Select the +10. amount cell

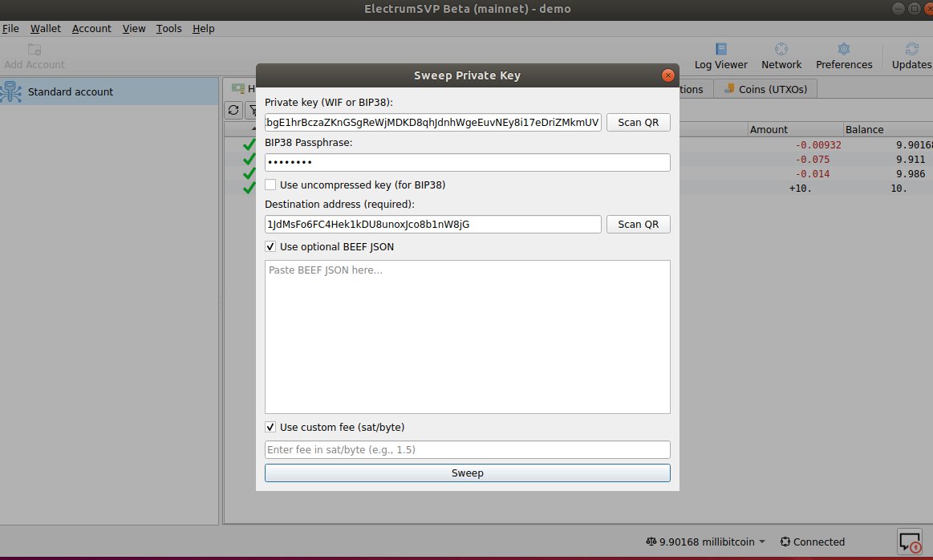(801, 188)
